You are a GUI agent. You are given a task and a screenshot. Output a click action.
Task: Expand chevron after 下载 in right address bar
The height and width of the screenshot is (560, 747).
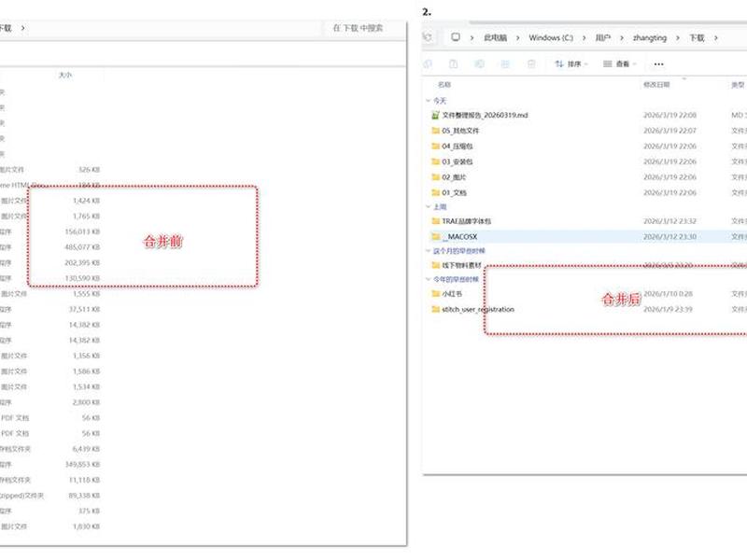click(715, 37)
